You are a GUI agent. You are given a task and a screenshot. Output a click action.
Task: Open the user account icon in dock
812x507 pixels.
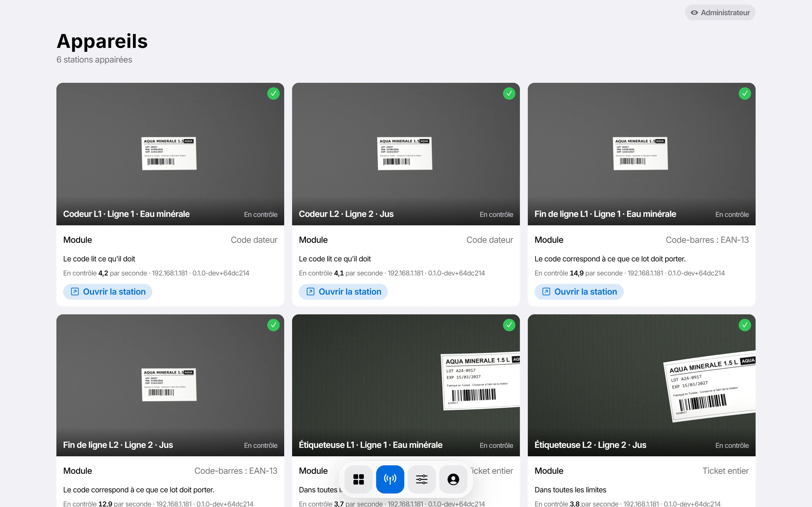click(453, 479)
